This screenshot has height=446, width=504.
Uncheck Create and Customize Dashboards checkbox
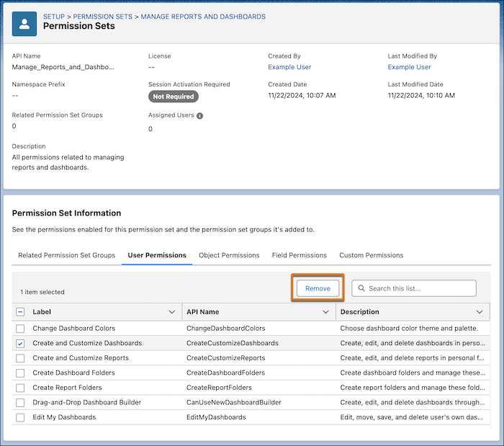pos(20,344)
